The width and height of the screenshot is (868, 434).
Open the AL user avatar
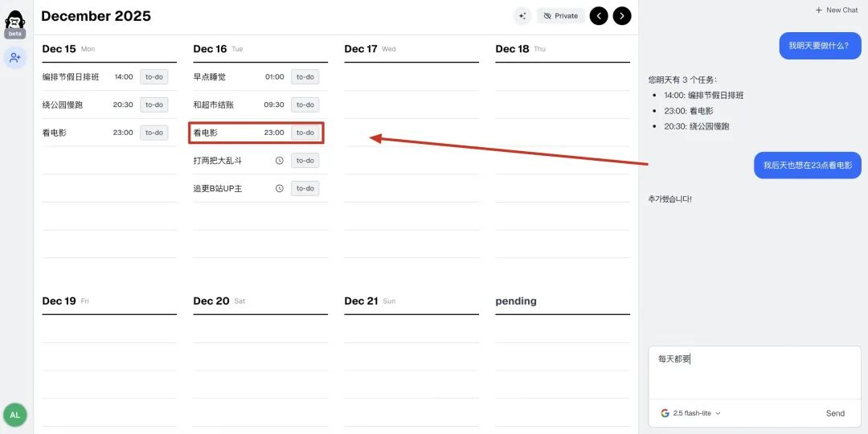click(15, 415)
